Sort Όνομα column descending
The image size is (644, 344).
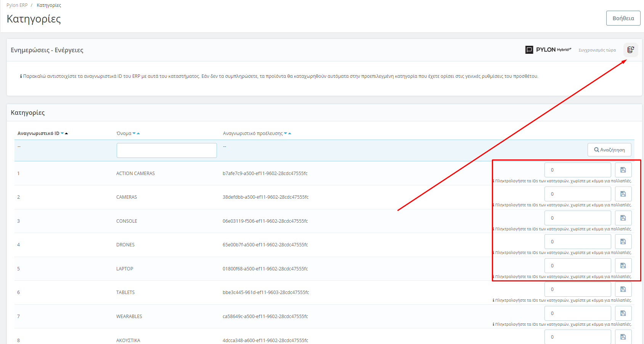click(x=134, y=133)
